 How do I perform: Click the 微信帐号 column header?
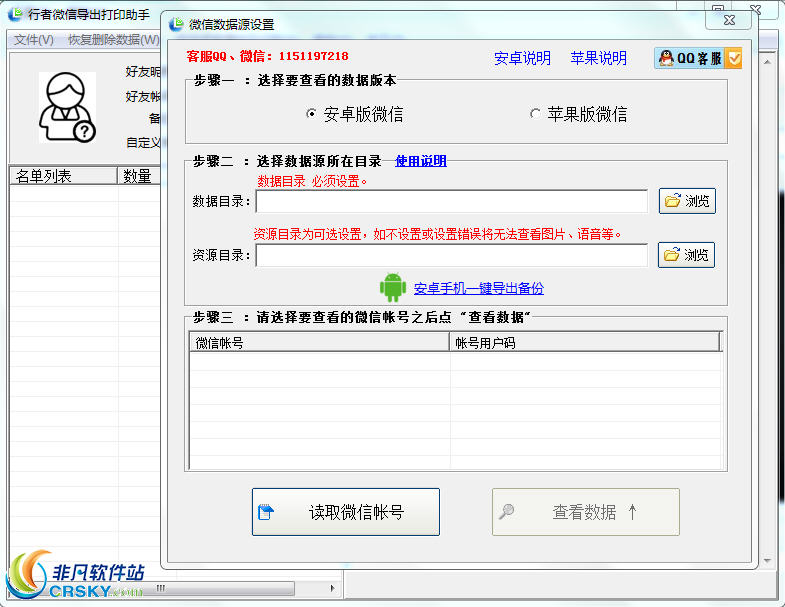319,343
